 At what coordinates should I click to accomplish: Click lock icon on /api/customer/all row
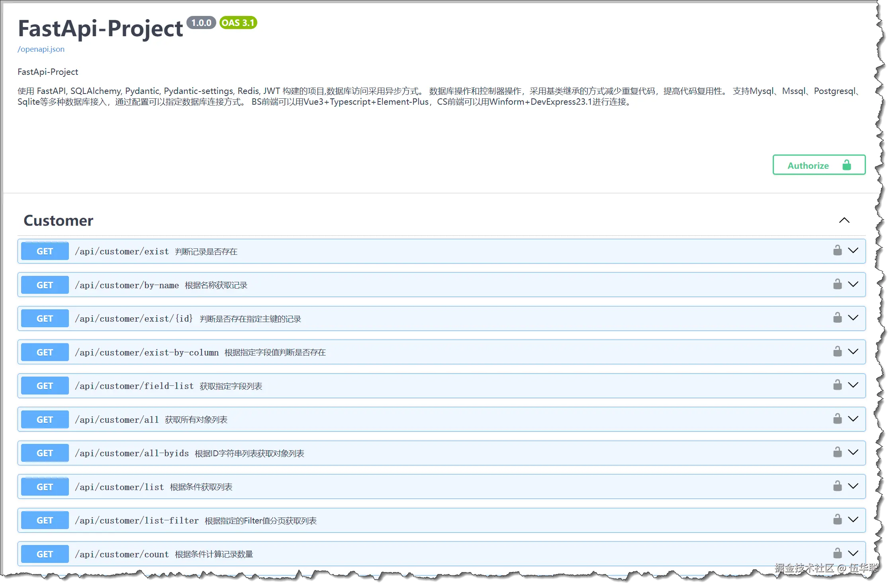837,419
